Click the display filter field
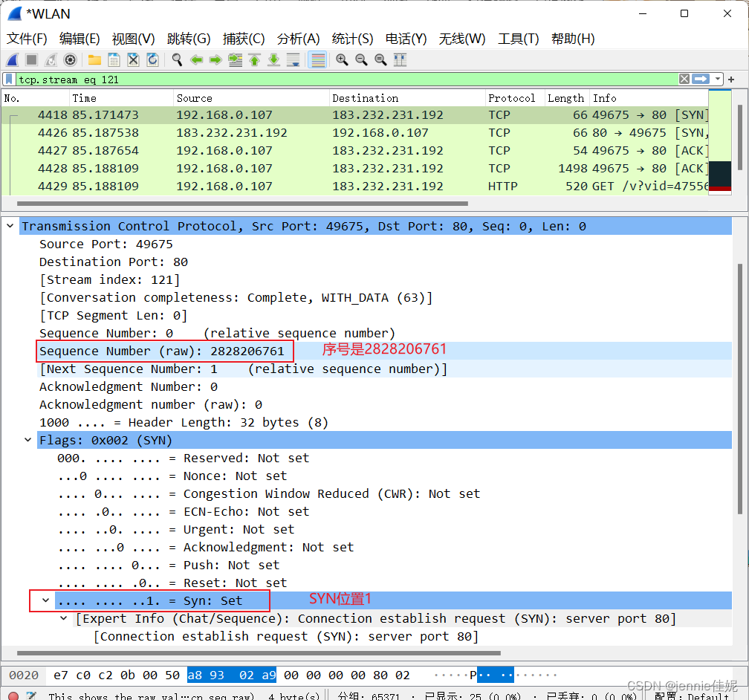 (x=347, y=80)
